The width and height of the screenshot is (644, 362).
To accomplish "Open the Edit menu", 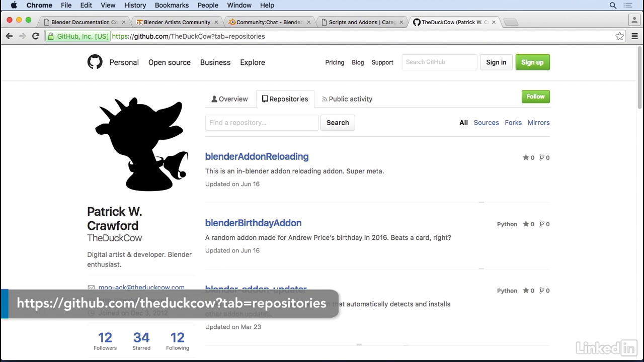I will click(86, 5).
